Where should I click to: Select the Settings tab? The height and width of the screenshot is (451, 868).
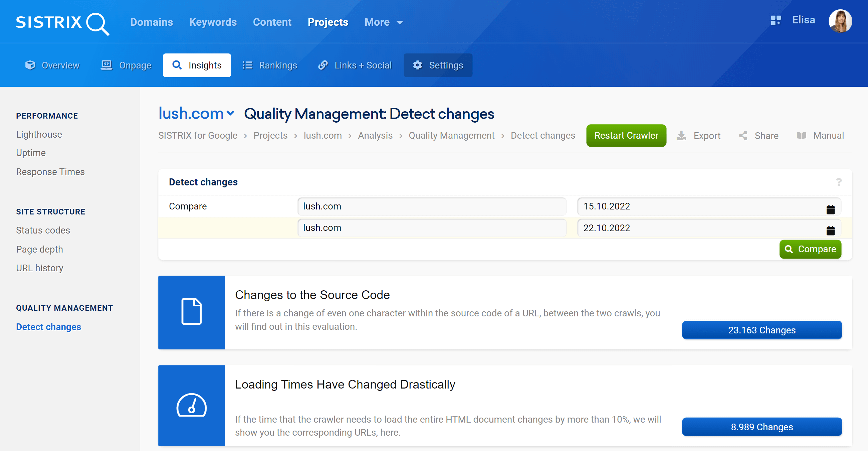point(437,65)
